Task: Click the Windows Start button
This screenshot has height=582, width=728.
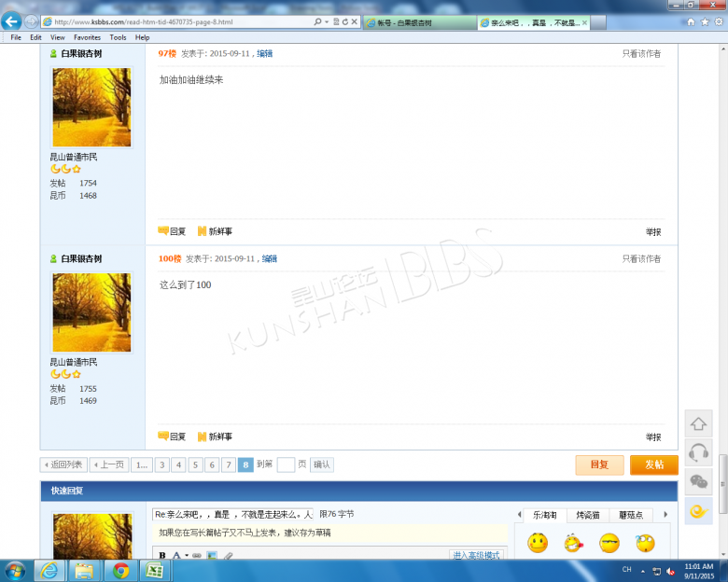Action: click(16, 570)
